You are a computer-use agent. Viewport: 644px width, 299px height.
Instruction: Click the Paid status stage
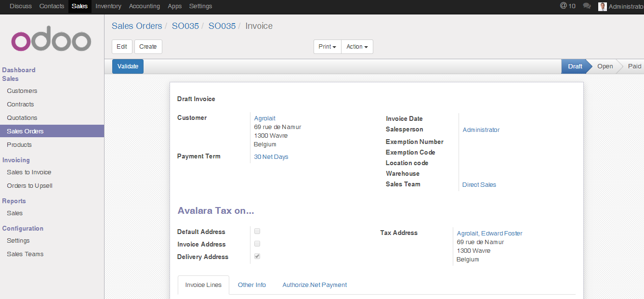point(634,66)
